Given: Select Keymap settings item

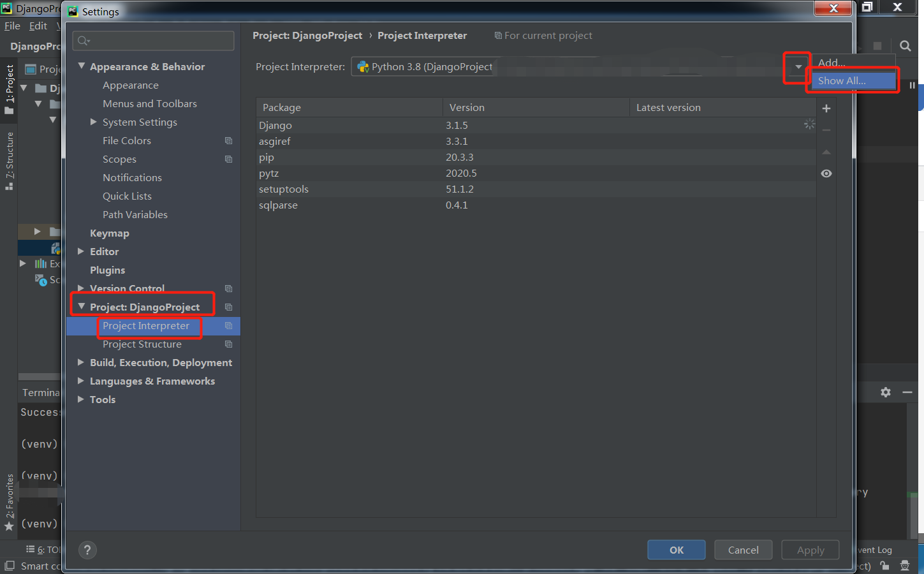Looking at the screenshot, I should (110, 233).
